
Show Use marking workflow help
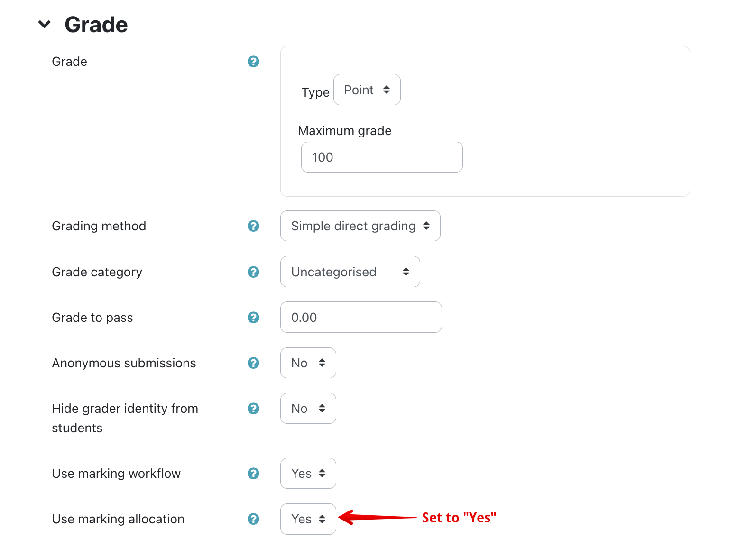[253, 474]
